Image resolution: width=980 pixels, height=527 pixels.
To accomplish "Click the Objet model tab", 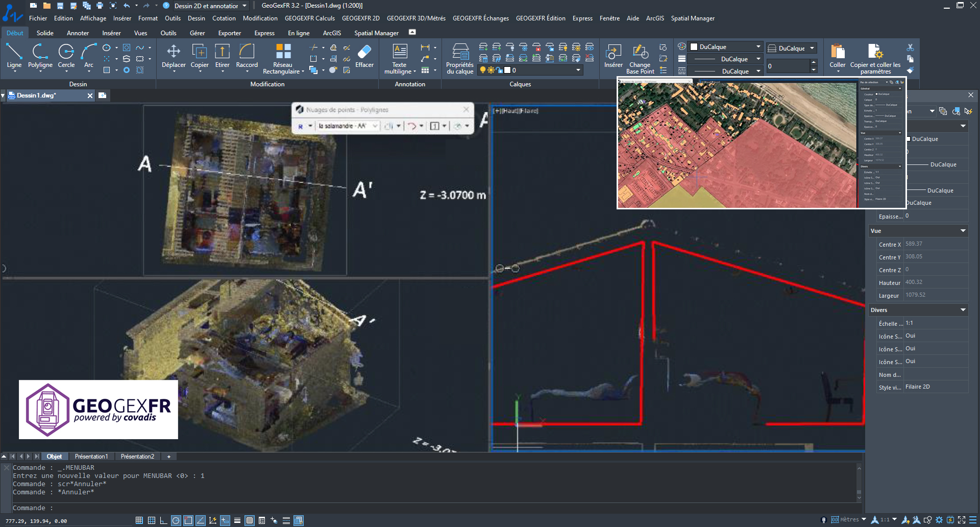I will point(54,457).
